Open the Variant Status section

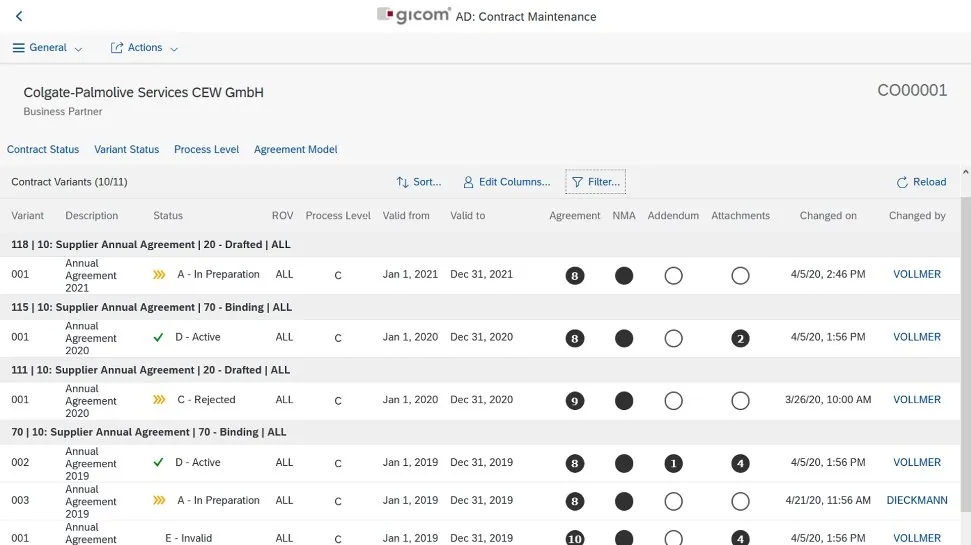point(126,149)
